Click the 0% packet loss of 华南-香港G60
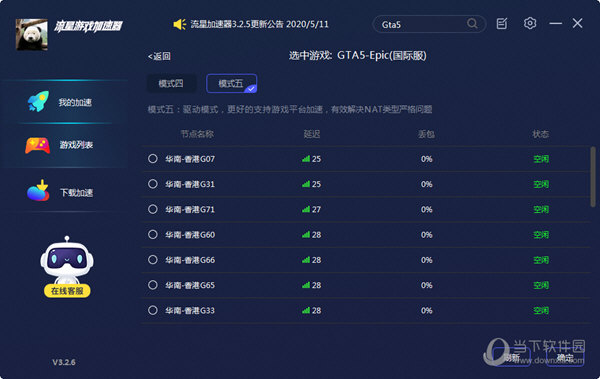This screenshot has width=600, height=379. point(427,235)
